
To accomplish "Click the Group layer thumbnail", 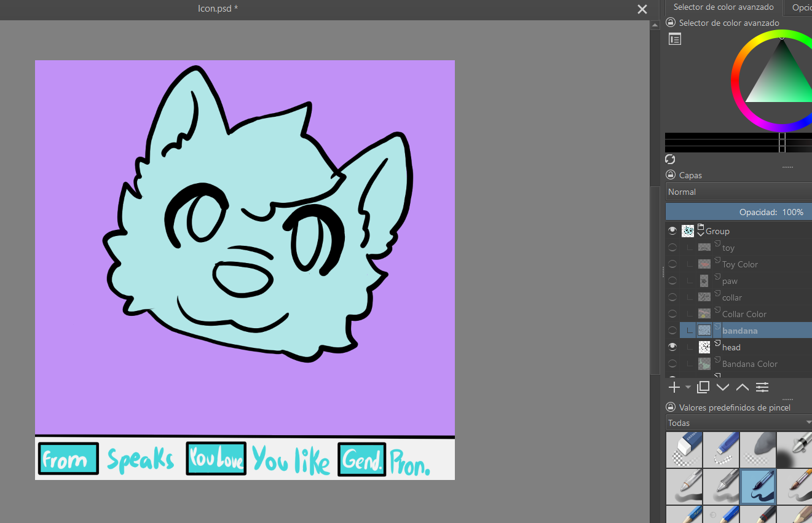I will coord(688,231).
